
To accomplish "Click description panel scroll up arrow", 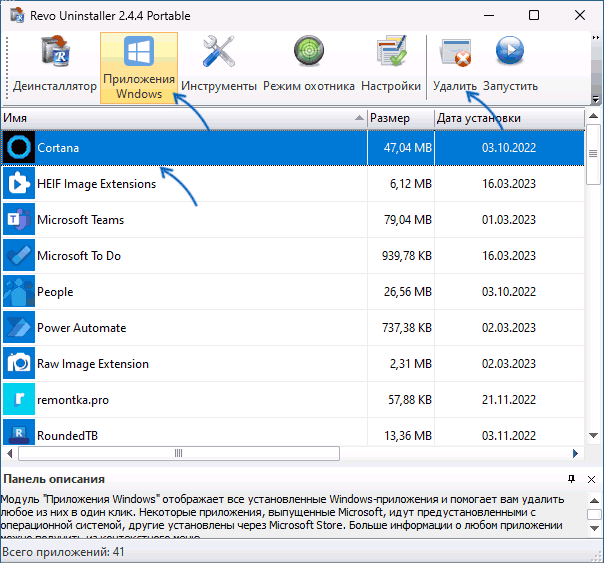I will (594, 501).
